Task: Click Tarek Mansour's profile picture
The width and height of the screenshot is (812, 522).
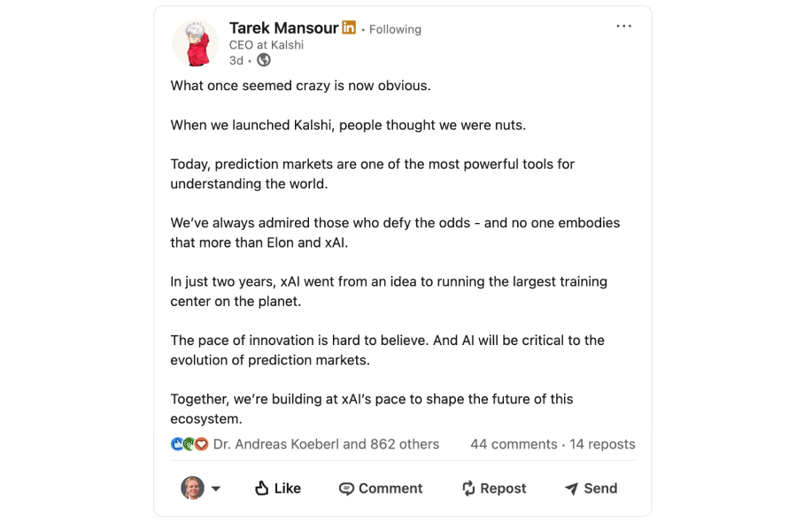Action: point(195,43)
